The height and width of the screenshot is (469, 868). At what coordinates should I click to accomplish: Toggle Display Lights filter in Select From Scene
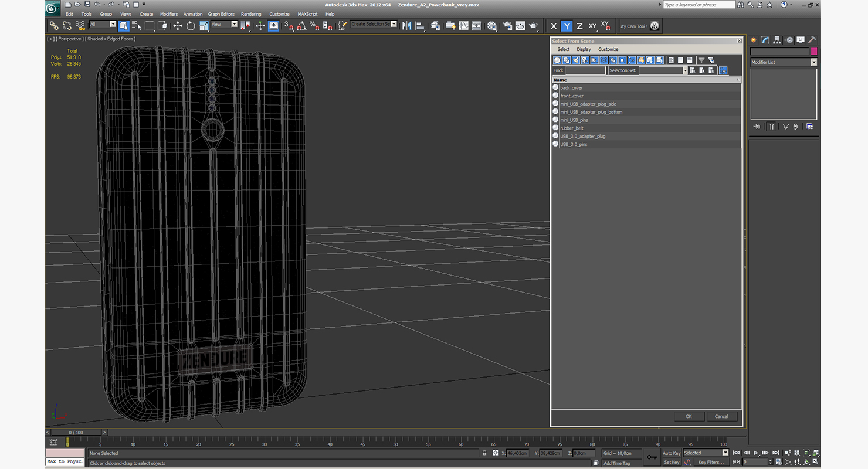point(576,60)
